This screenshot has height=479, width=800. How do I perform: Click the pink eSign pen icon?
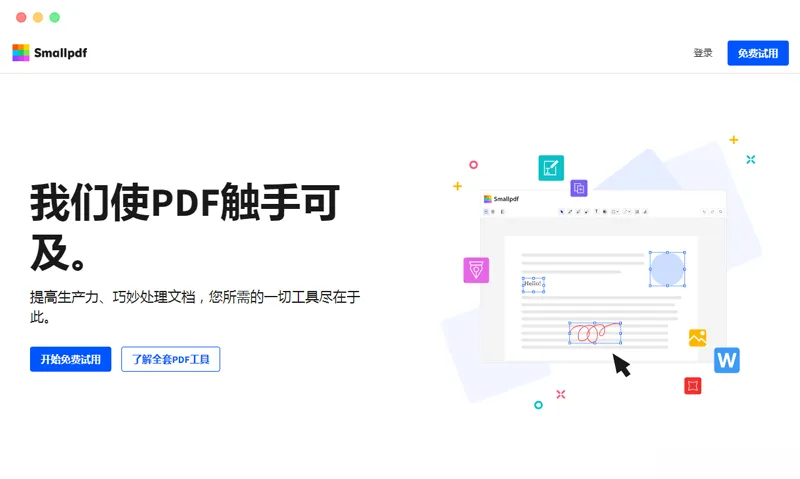[x=476, y=270]
